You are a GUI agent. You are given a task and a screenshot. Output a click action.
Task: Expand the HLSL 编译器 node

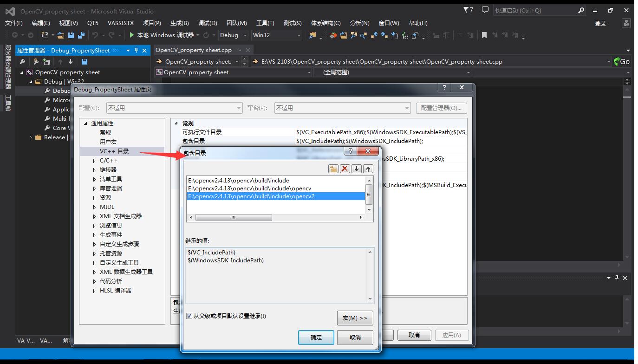94,291
